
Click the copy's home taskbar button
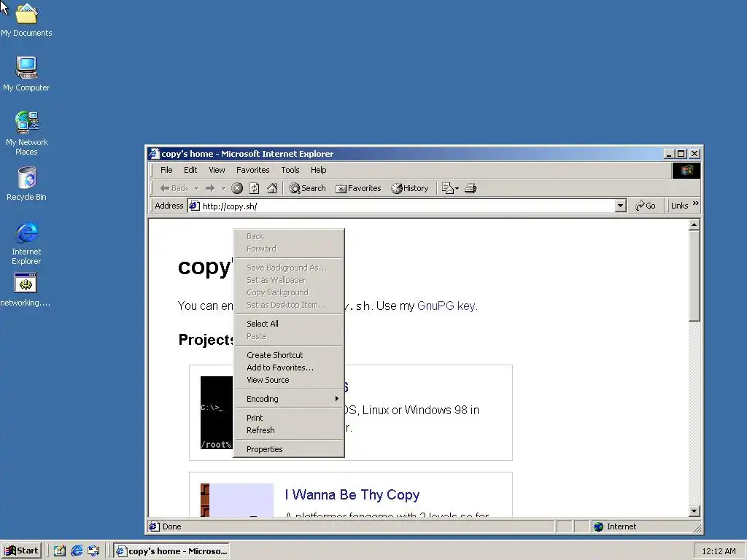pos(171,551)
